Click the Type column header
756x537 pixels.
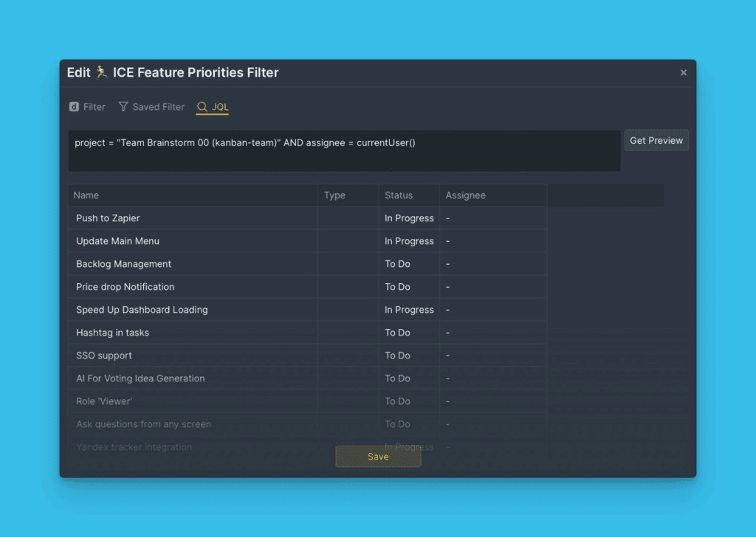tap(334, 195)
